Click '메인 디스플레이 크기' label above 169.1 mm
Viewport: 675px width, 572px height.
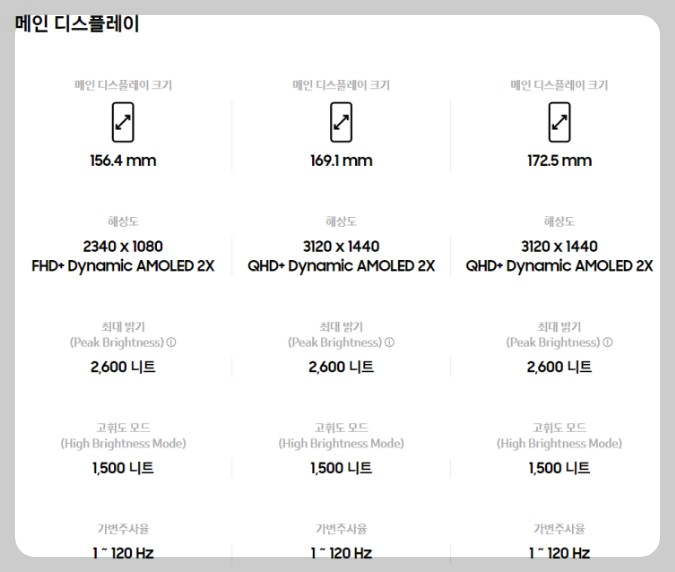[341, 85]
